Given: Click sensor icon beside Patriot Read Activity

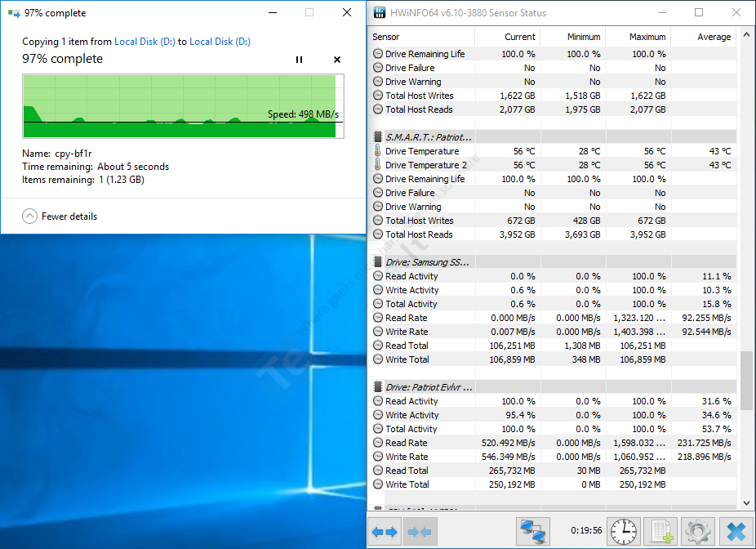Looking at the screenshot, I should (378, 401).
